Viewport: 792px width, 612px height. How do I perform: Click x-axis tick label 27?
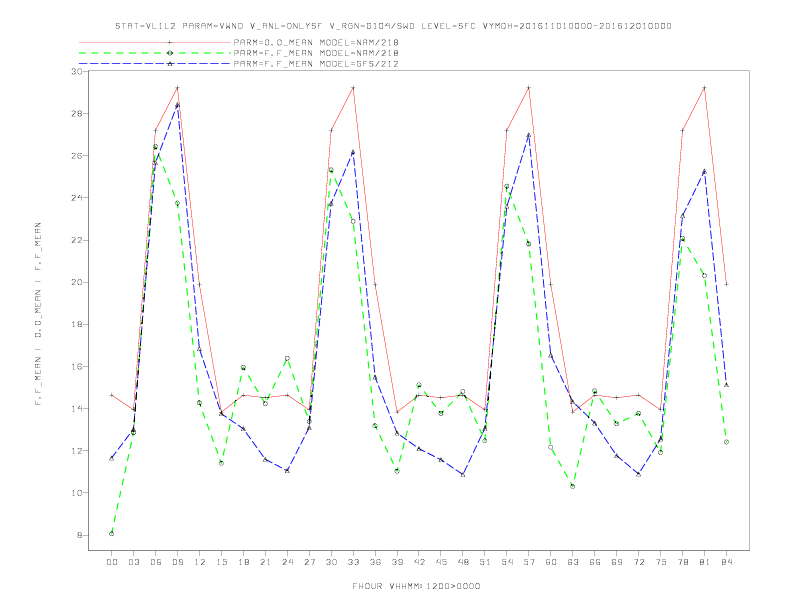309,562
